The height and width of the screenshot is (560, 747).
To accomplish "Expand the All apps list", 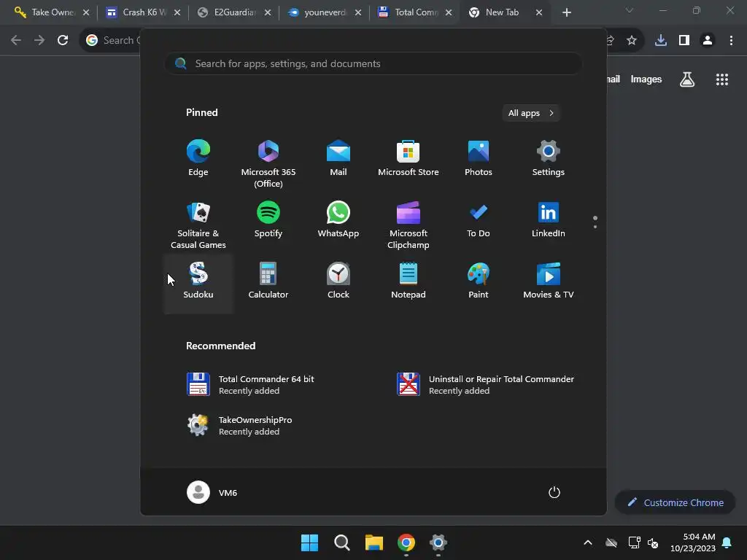I will 531,113.
